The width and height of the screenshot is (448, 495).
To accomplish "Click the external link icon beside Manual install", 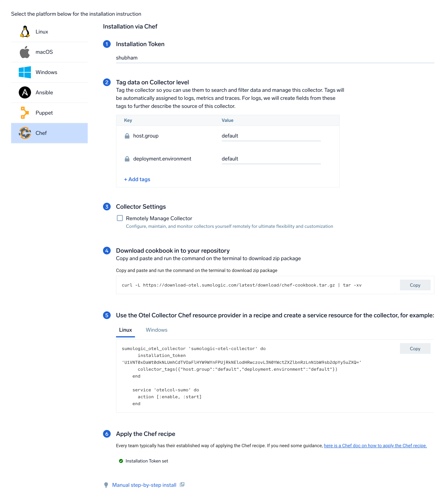I will (182, 485).
